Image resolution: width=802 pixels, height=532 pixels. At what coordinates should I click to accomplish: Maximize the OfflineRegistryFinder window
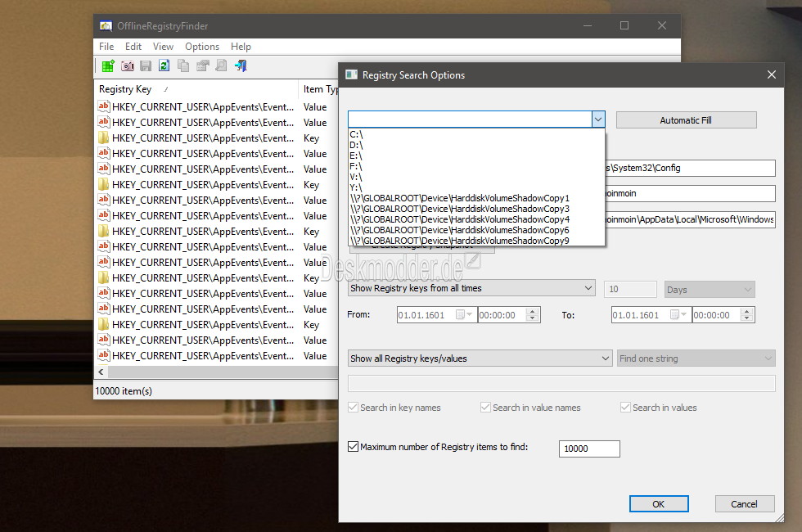[x=624, y=25]
